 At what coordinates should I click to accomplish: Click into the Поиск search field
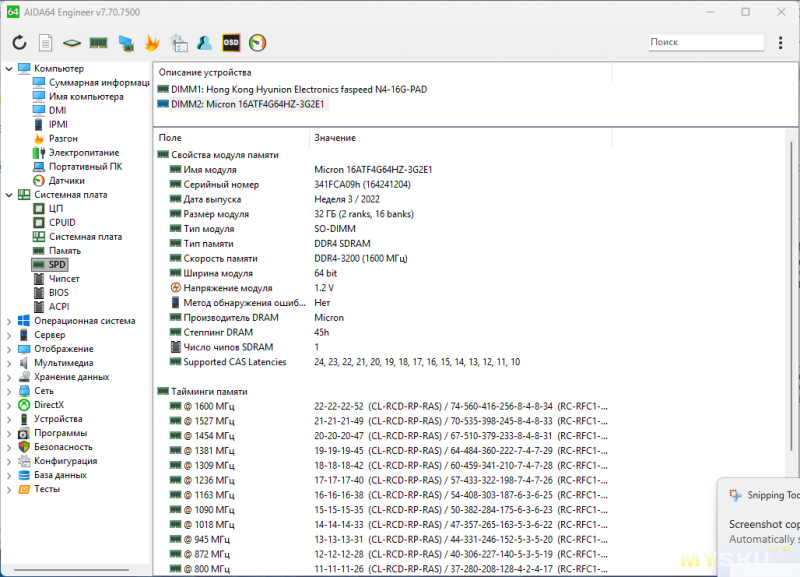(705, 42)
